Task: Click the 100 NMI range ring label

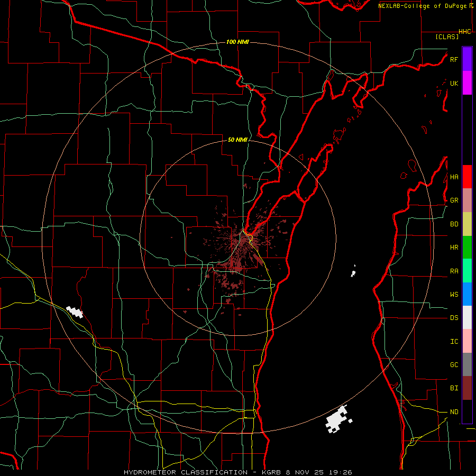Action: pyautogui.click(x=237, y=42)
